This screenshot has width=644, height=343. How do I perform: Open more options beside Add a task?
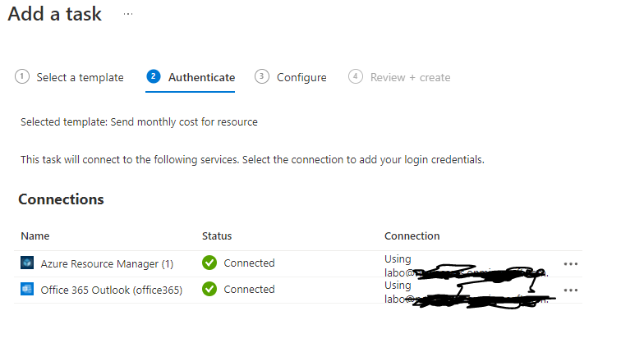coord(128,15)
